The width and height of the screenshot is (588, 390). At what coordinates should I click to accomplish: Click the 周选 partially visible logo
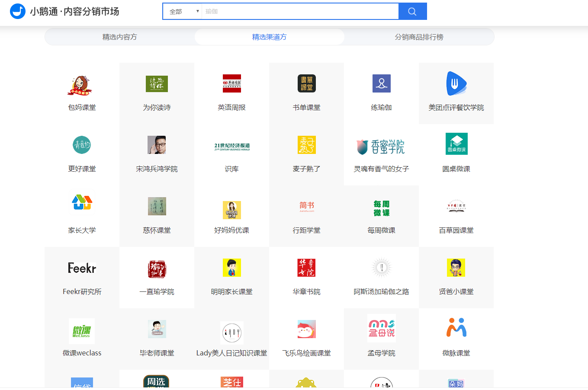pos(156,381)
